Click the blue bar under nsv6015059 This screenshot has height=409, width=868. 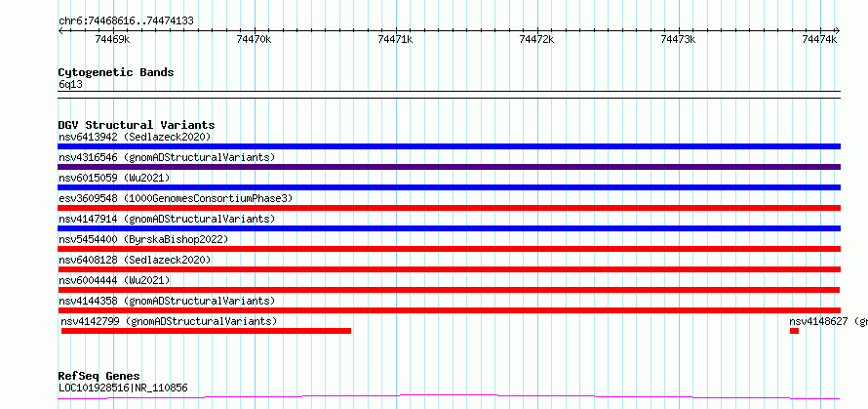[x=449, y=187]
